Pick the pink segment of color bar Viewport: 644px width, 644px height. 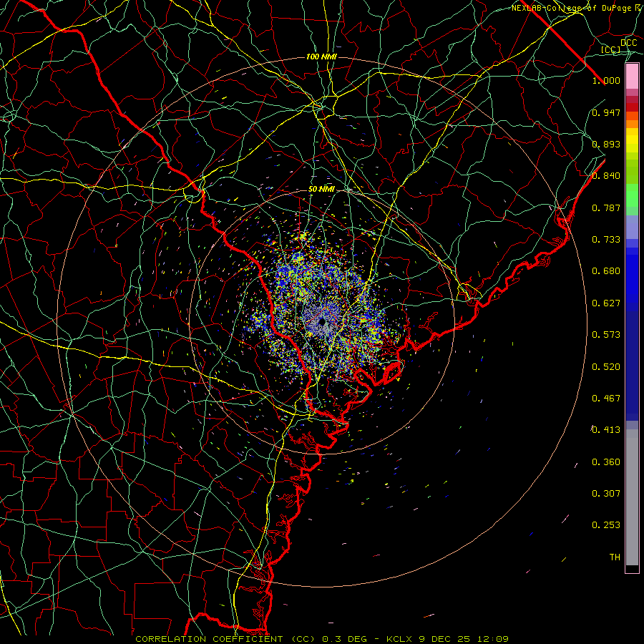pyautogui.click(x=632, y=77)
